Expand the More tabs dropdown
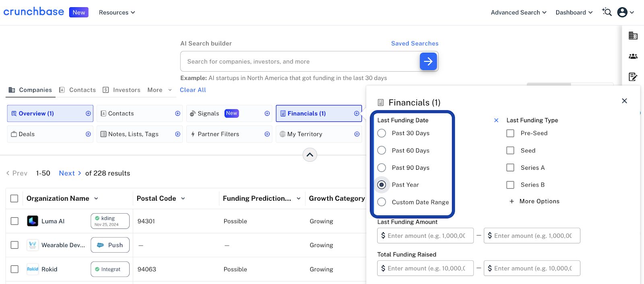Screen dimensions: 644x284 160,90
